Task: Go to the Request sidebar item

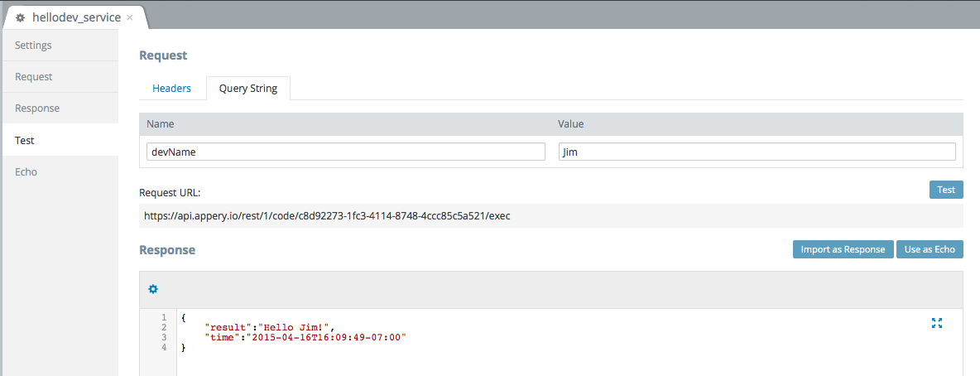Action: point(33,76)
